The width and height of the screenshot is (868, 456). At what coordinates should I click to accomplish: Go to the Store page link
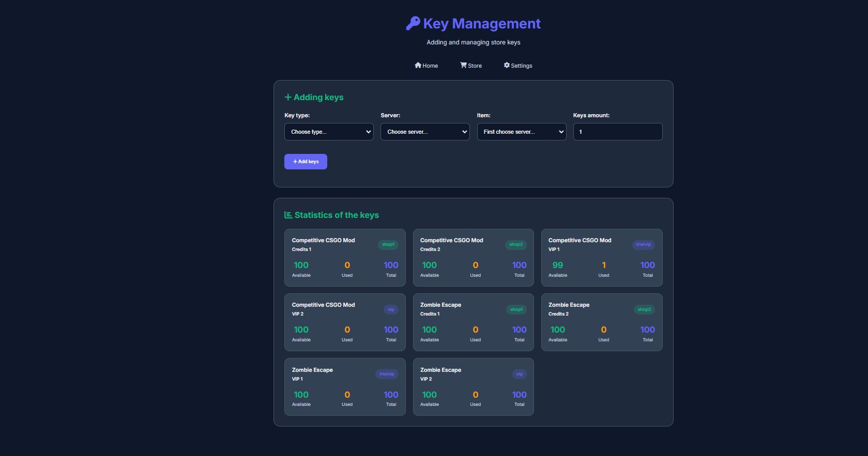tap(475, 66)
